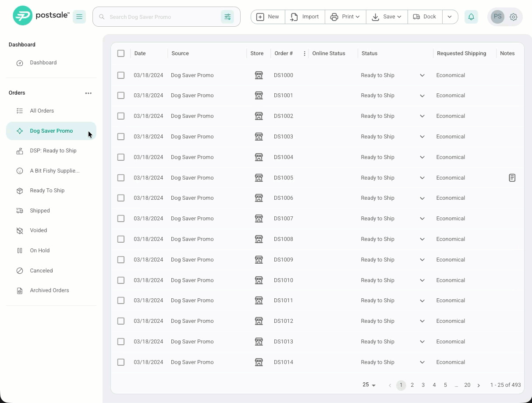Click the Import button
Image resolution: width=532 pixels, height=403 pixels.
(305, 17)
